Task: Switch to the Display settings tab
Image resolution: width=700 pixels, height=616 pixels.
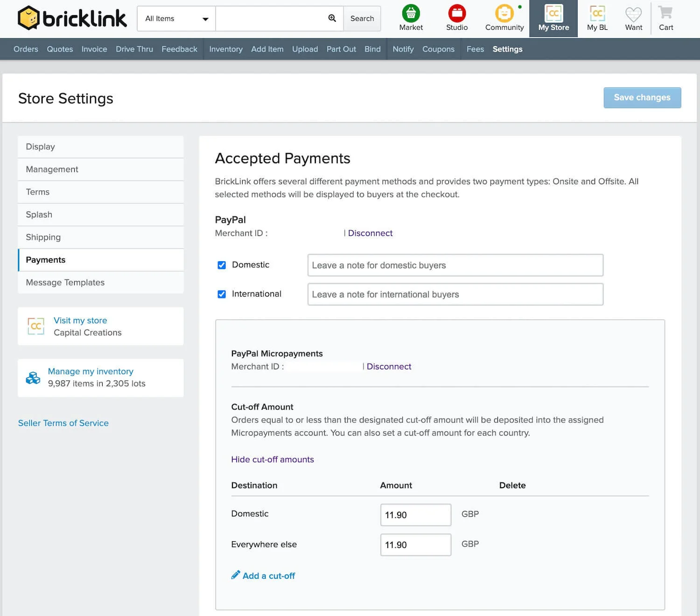Action: point(101,147)
